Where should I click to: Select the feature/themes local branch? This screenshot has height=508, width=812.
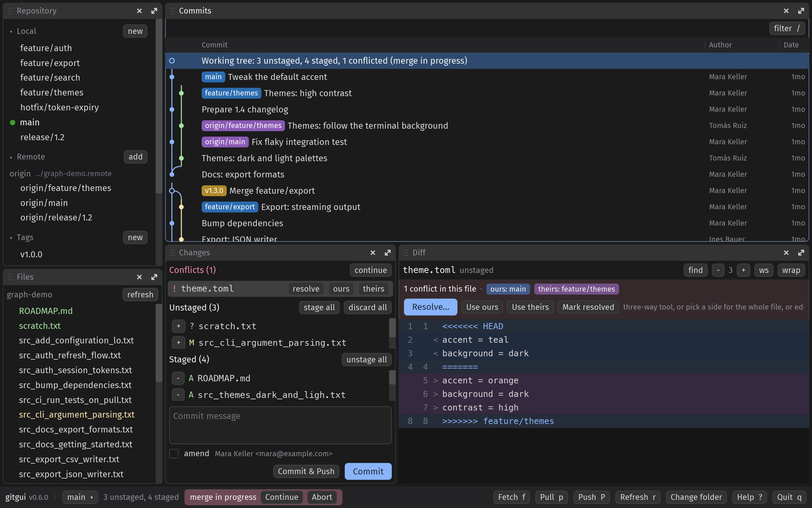click(x=51, y=92)
